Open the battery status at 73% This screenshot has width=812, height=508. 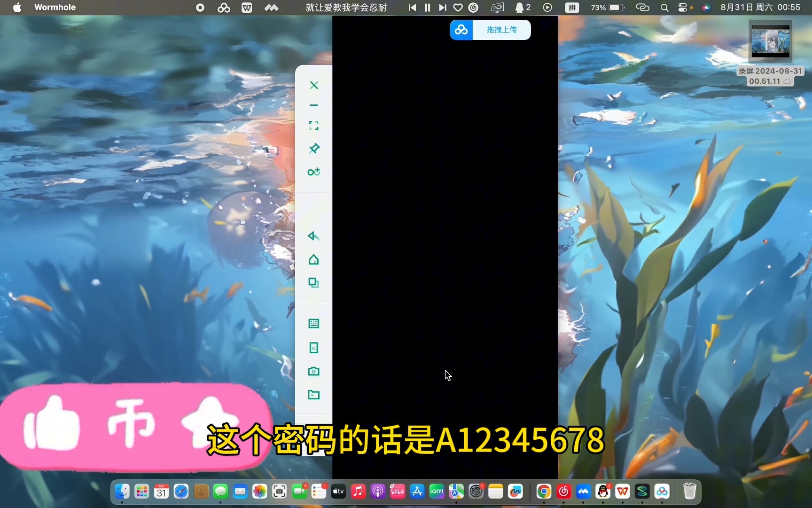click(608, 8)
